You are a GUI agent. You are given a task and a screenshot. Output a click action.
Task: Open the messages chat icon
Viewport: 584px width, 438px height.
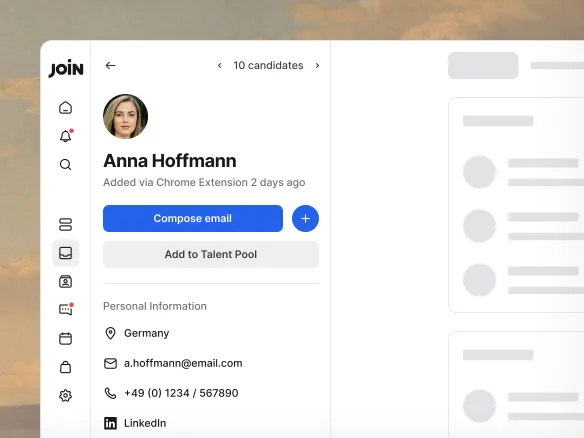pyautogui.click(x=66, y=309)
